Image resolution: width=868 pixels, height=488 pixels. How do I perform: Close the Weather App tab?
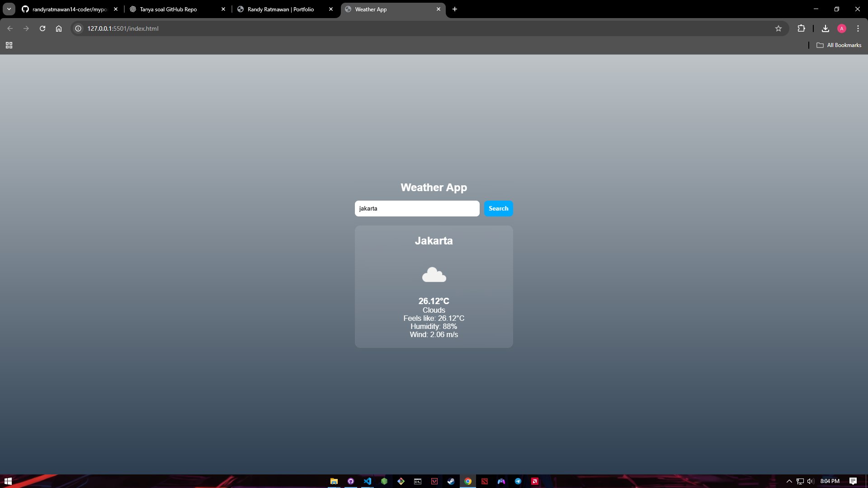tap(438, 9)
